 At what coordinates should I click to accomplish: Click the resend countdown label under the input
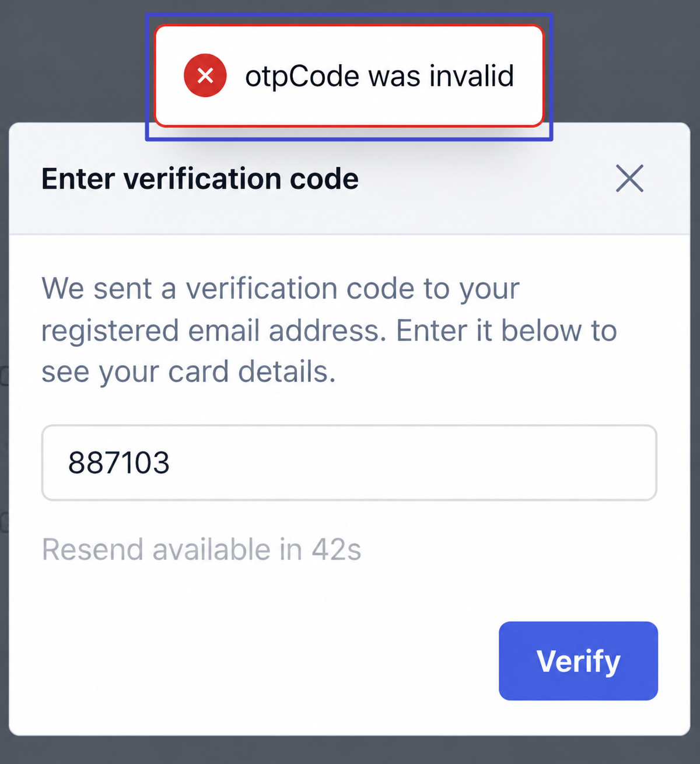click(x=201, y=549)
